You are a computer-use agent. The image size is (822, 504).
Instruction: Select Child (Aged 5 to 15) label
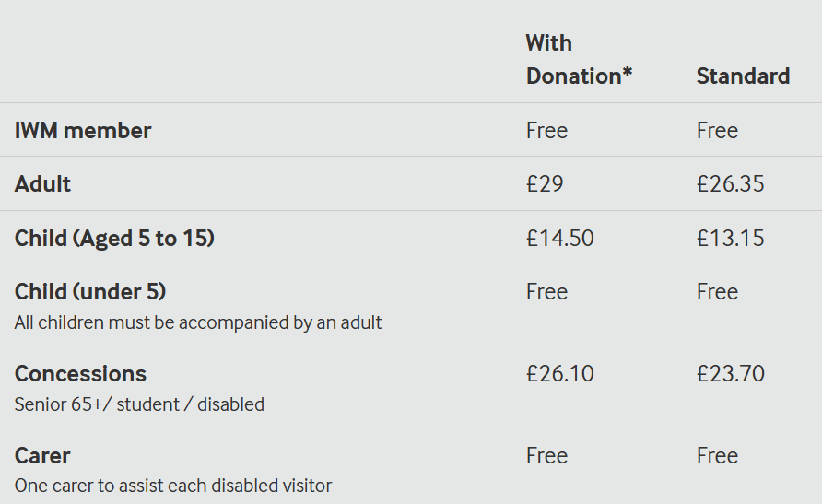(x=114, y=239)
